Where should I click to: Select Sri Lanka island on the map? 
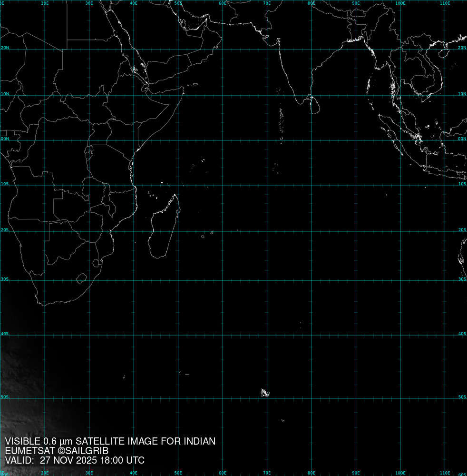pyautogui.click(x=313, y=105)
